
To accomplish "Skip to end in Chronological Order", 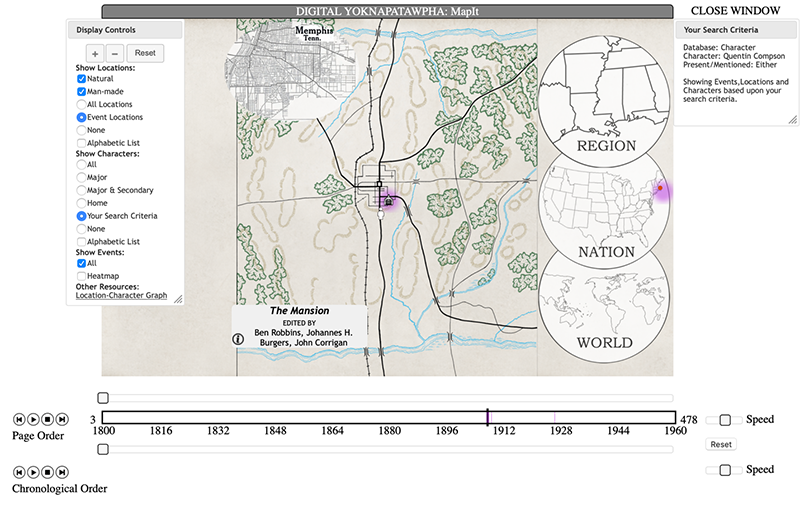I will click(x=62, y=472).
